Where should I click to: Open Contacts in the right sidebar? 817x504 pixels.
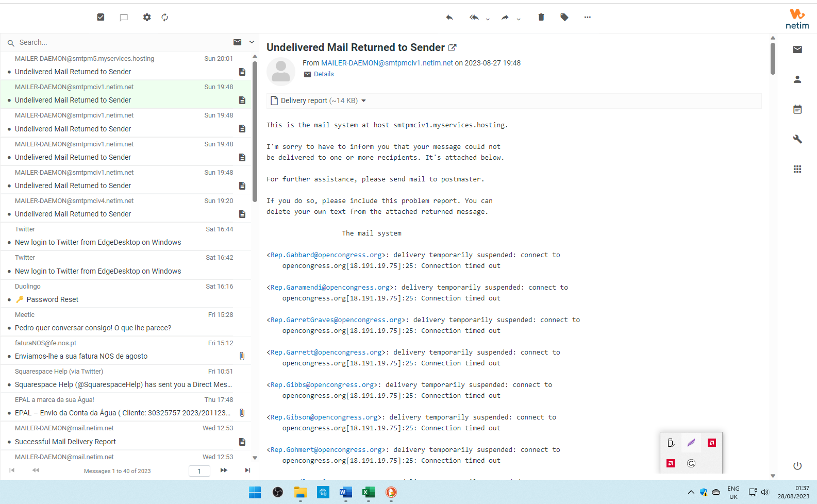pyautogui.click(x=797, y=79)
